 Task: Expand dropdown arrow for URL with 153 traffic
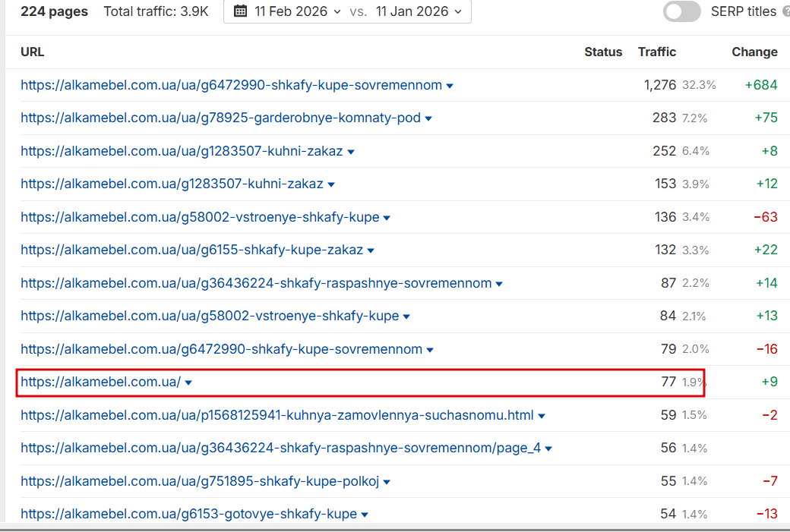tap(331, 184)
